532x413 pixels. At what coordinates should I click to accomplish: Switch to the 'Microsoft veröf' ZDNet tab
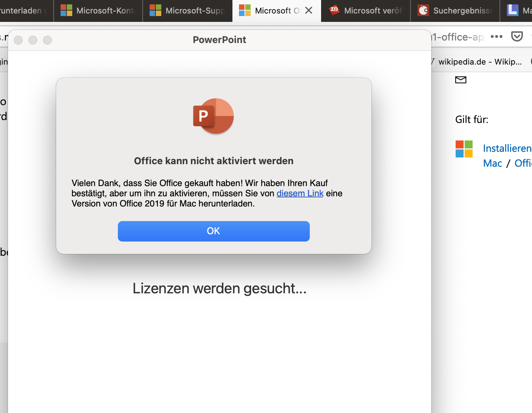pyautogui.click(x=366, y=11)
